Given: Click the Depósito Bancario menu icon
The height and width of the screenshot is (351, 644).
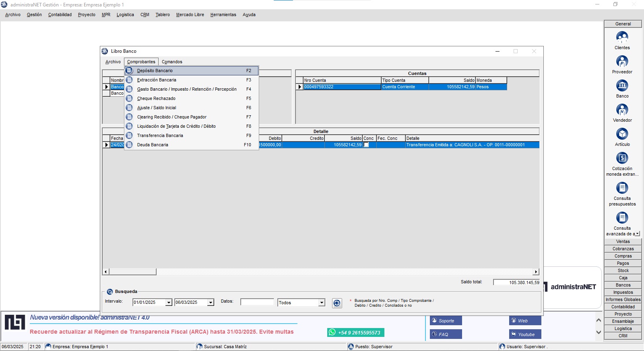Looking at the screenshot, I should click(129, 71).
